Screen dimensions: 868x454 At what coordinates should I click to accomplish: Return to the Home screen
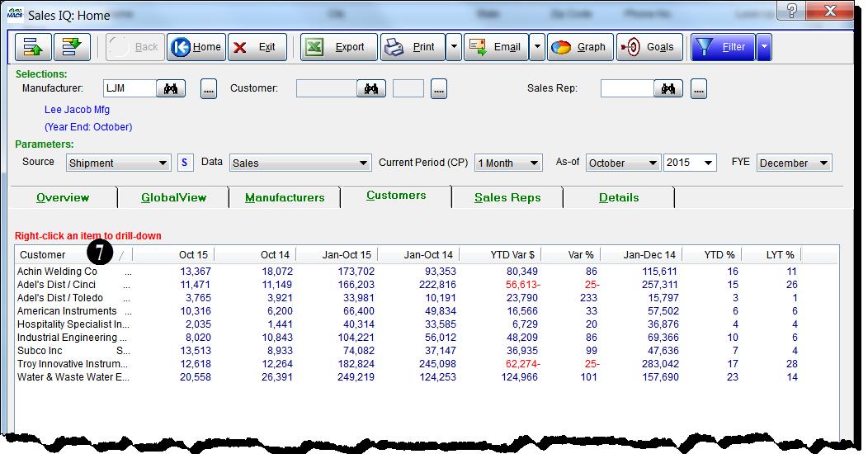pyautogui.click(x=196, y=47)
